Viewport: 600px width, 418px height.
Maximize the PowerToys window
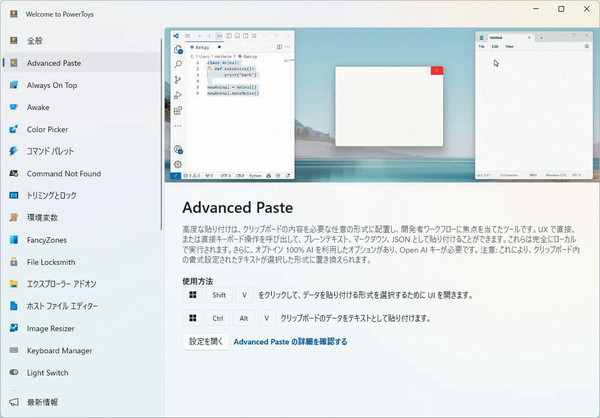coord(561,9)
